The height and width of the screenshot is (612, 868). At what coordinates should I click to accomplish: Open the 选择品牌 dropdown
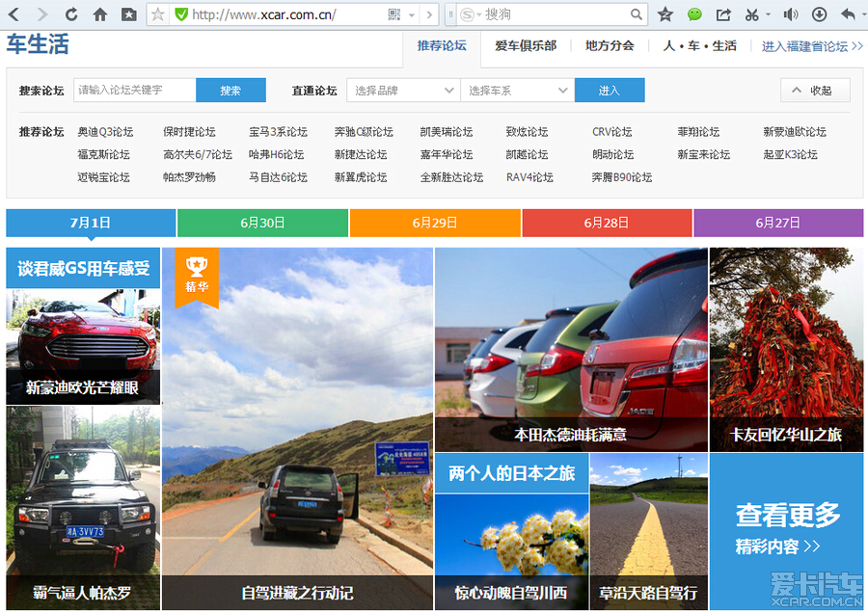click(403, 91)
